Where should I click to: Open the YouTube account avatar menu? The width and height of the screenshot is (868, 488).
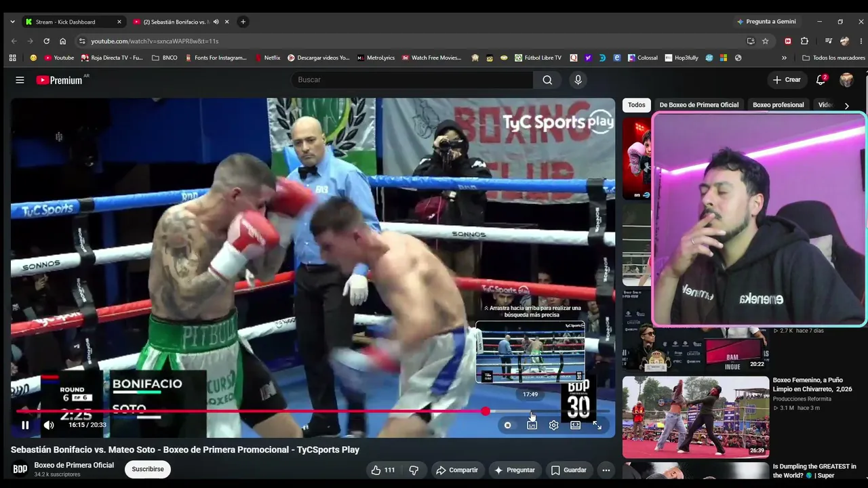[846, 80]
